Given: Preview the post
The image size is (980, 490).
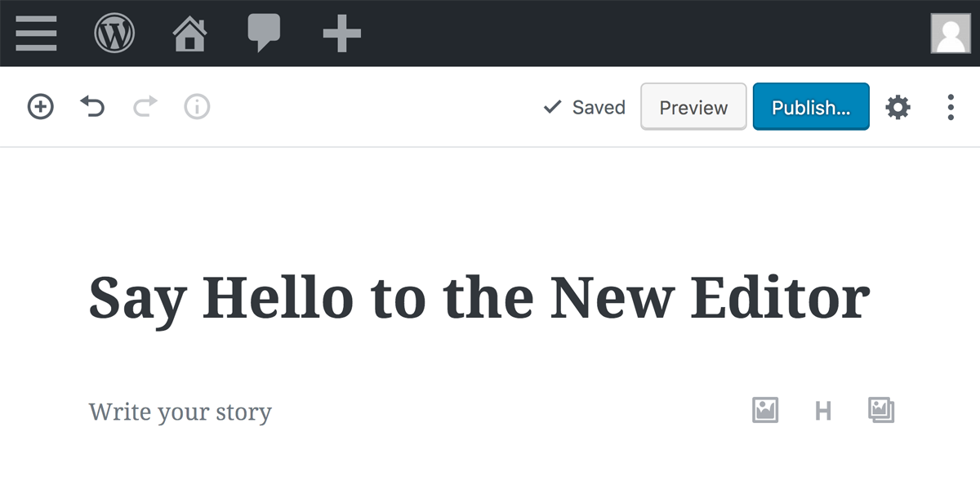Looking at the screenshot, I should (x=693, y=106).
